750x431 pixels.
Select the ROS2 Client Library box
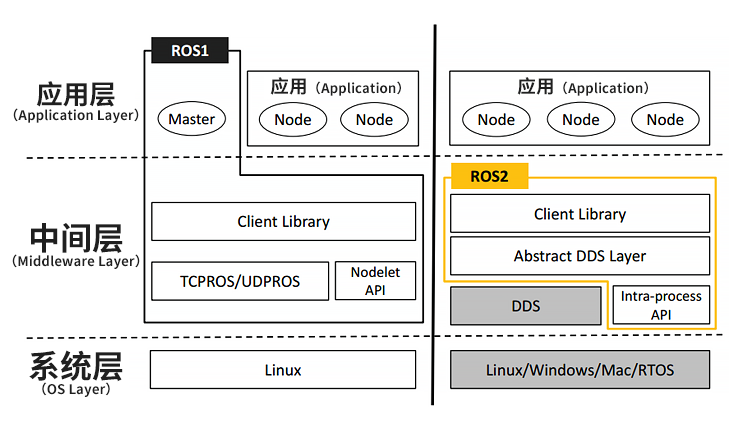tap(580, 214)
